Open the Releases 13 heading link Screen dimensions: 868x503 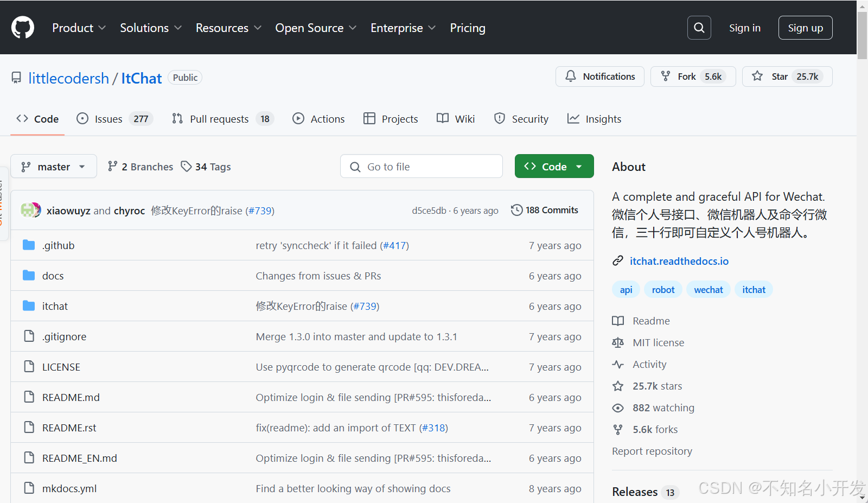click(645, 492)
